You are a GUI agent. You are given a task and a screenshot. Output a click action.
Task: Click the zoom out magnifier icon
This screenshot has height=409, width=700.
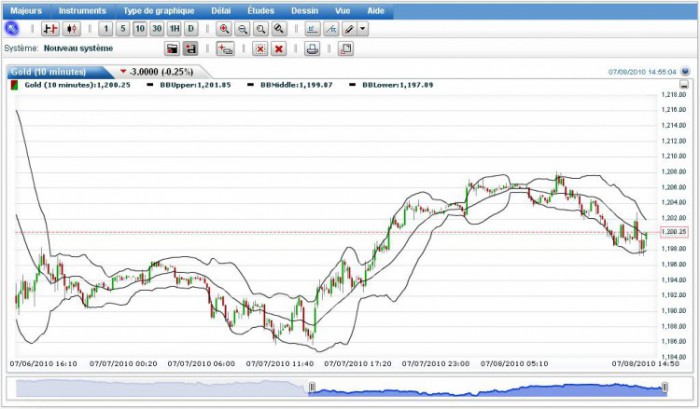click(x=242, y=29)
